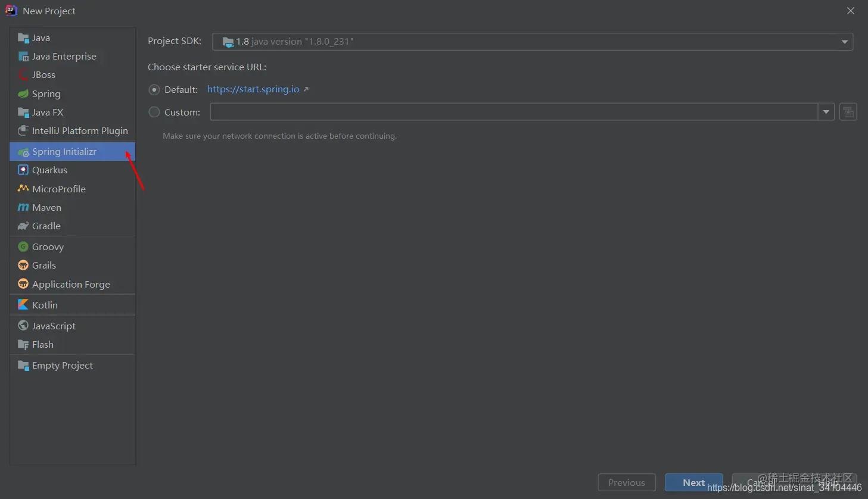Close the New Project dialog
This screenshot has height=499, width=868.
click(851, 11)
